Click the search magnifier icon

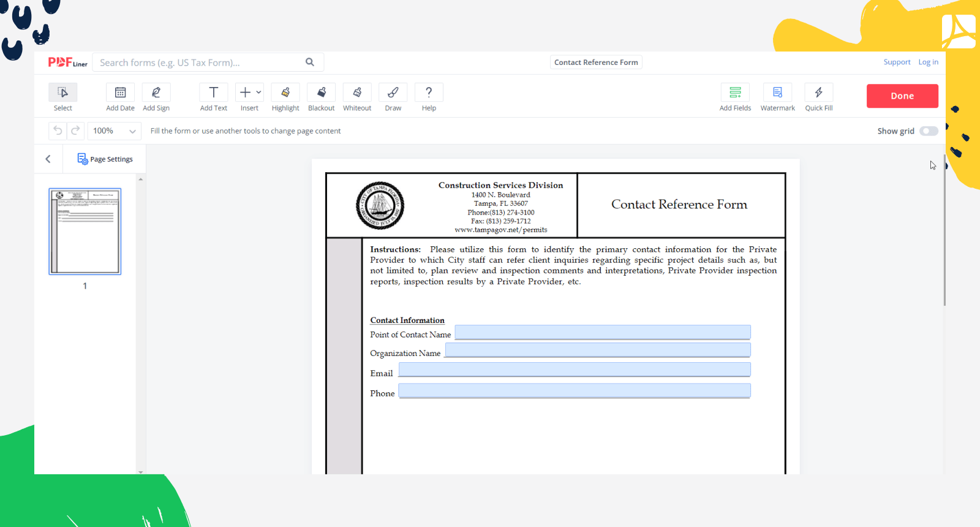coord(310,62)
